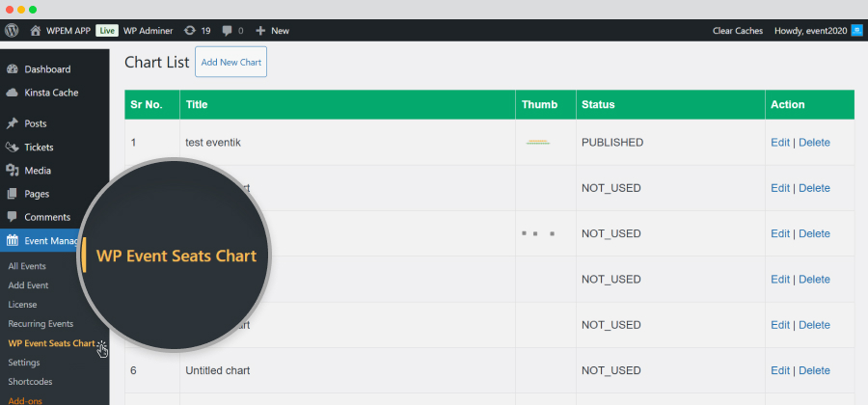Click the Chart List page heading
Viewport: 868px width, 405px height.
point(156,62)
